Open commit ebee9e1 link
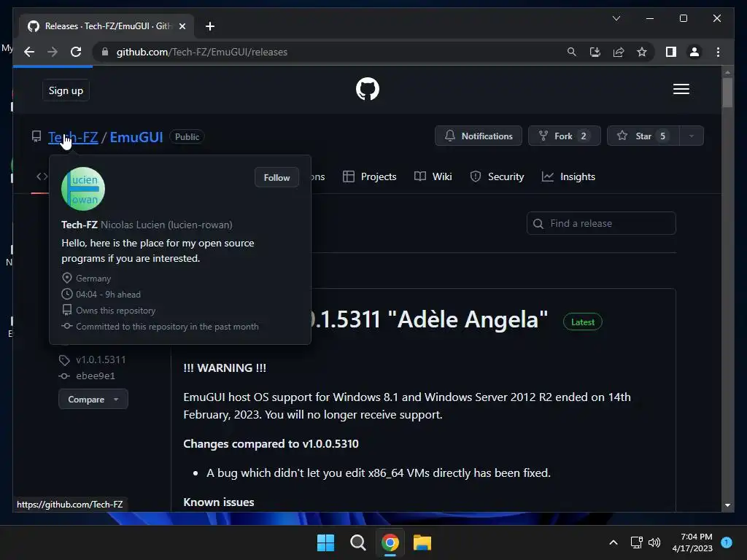The image size is (747, 560). (96, 376)
